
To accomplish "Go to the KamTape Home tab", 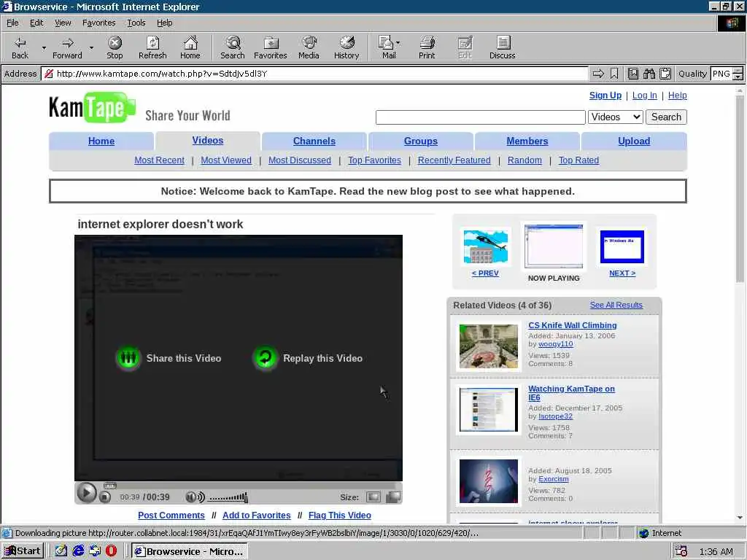I will click(101, 141).
